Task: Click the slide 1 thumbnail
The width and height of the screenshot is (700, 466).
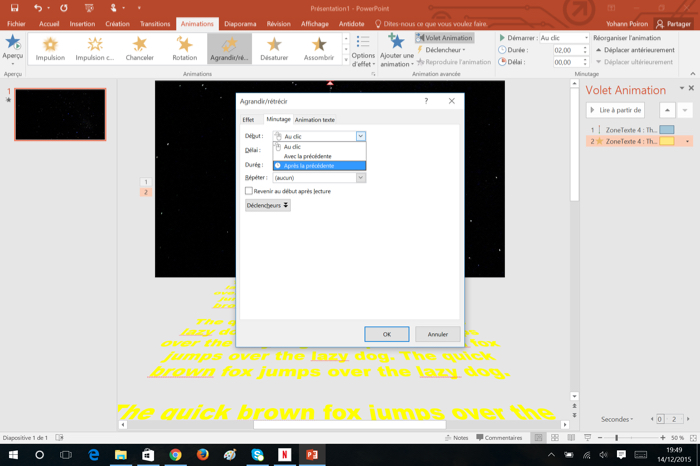Action: pyautogui.click(x=60, y=114)
